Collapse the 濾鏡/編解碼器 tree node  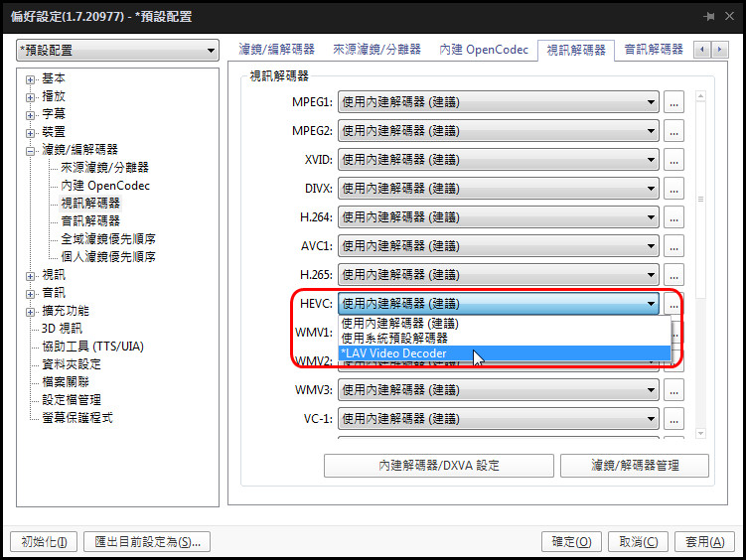(x=30, y=151)
